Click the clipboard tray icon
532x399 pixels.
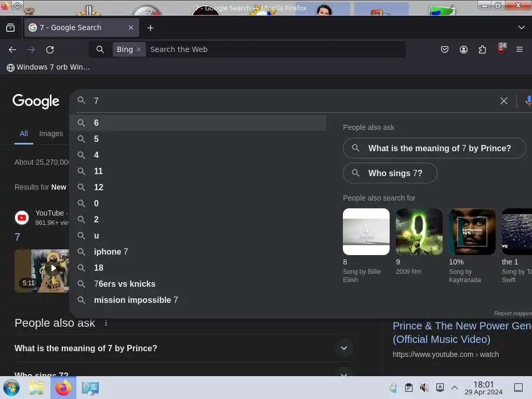pos(409,388)
